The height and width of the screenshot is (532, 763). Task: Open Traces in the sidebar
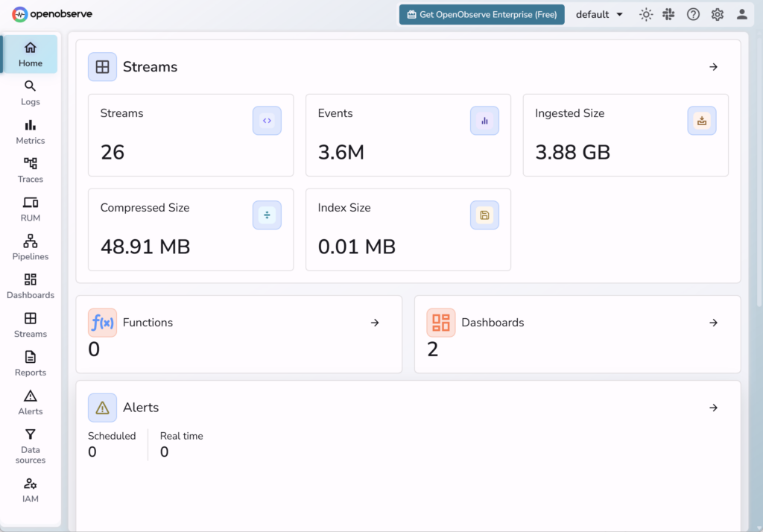[x=31, y=171]
